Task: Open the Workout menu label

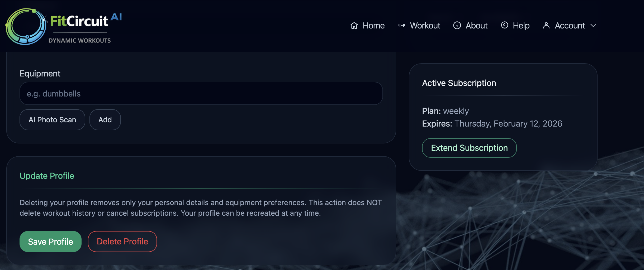Action: [425, 26]
